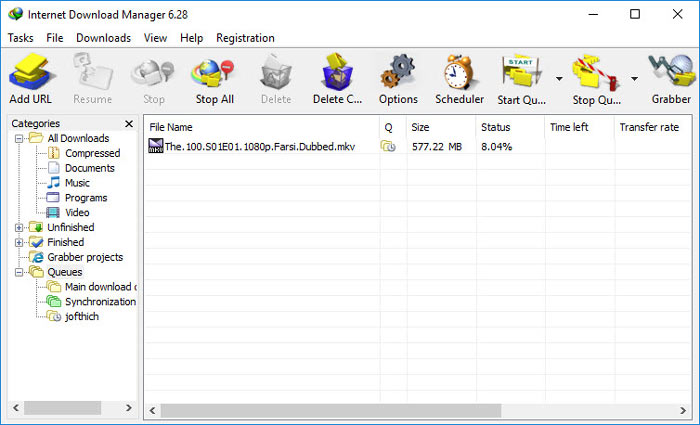Click the Categories horizontal scrollbar thumb
Viewport: 700px width, 425px height.
62,408
